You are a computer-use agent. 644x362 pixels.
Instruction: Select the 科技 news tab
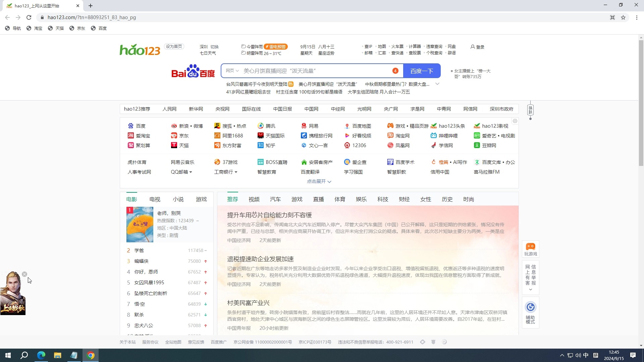383,199
